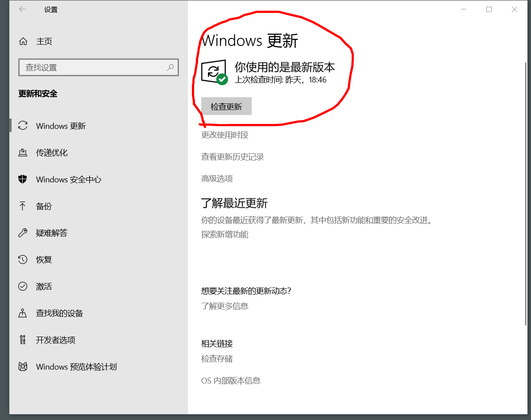Image resolution: width=531 pixels, height=420 pixels.
Task: Click the 激活 checkmark circle icon
Action: 23,286
